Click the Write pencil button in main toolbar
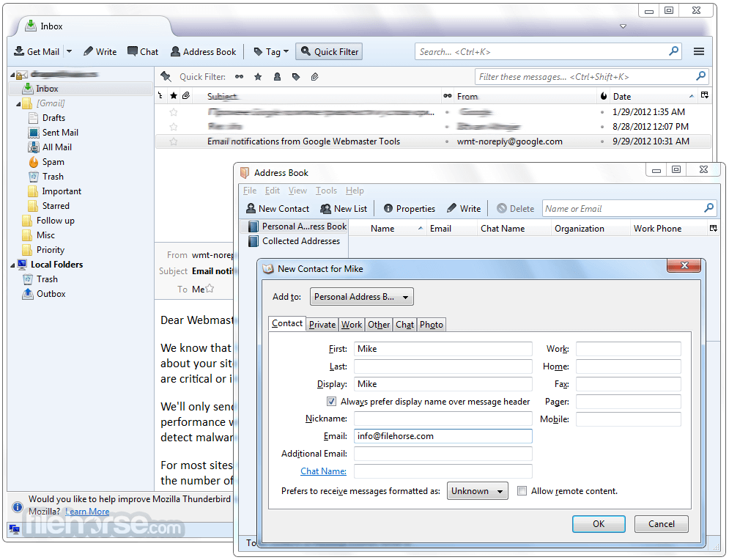The height and width of the screenshot is (560, 729). tap(100, 51)
